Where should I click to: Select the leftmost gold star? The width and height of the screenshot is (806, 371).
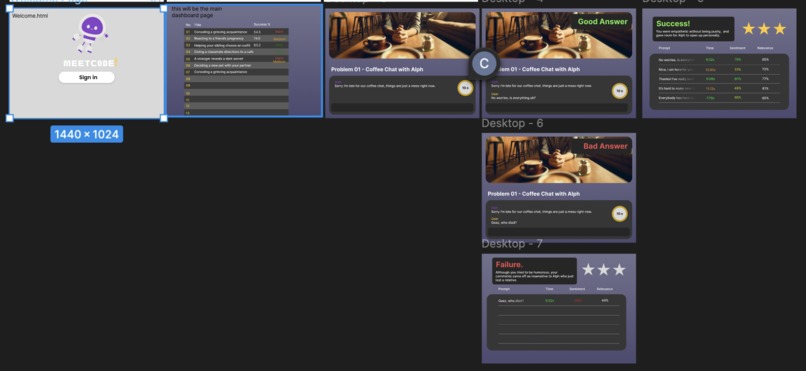pos(748,29)
